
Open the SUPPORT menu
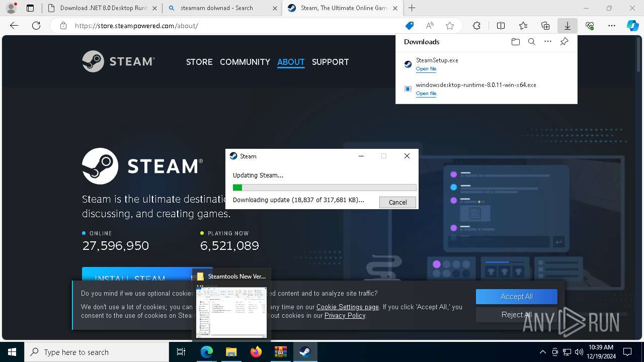pyautogui.click(x=330, y=62)
